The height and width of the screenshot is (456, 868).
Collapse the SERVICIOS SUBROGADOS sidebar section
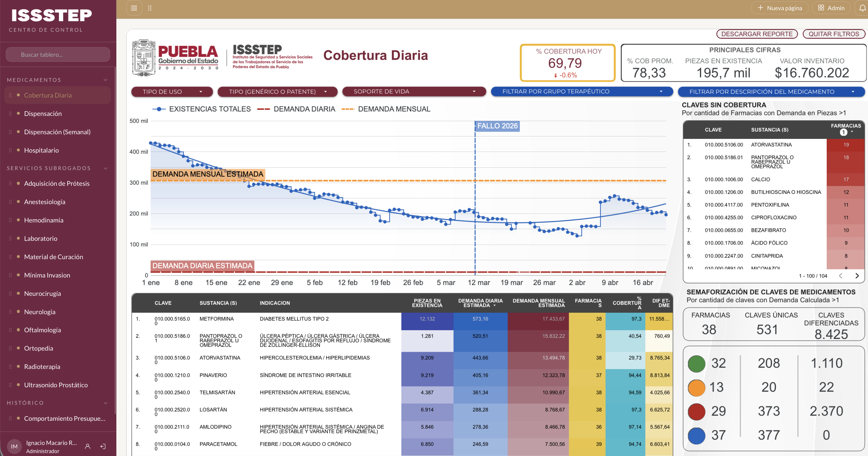(105, 168)
